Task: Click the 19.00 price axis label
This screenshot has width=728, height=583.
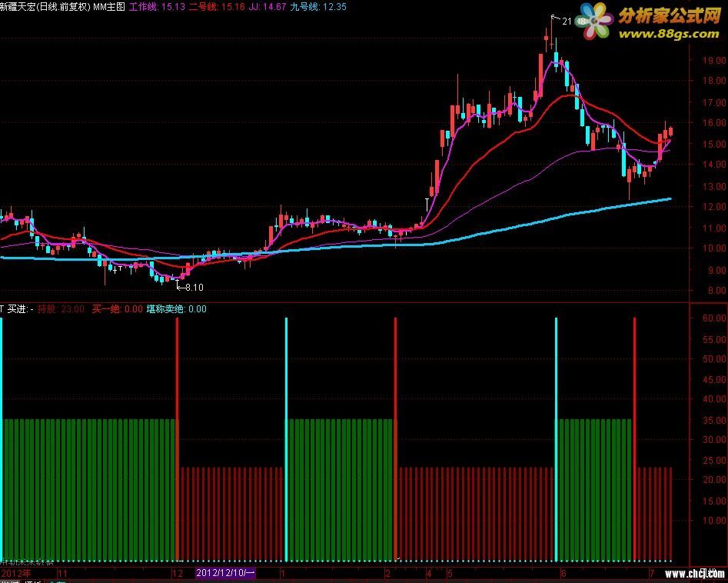Action: point(714,61)
